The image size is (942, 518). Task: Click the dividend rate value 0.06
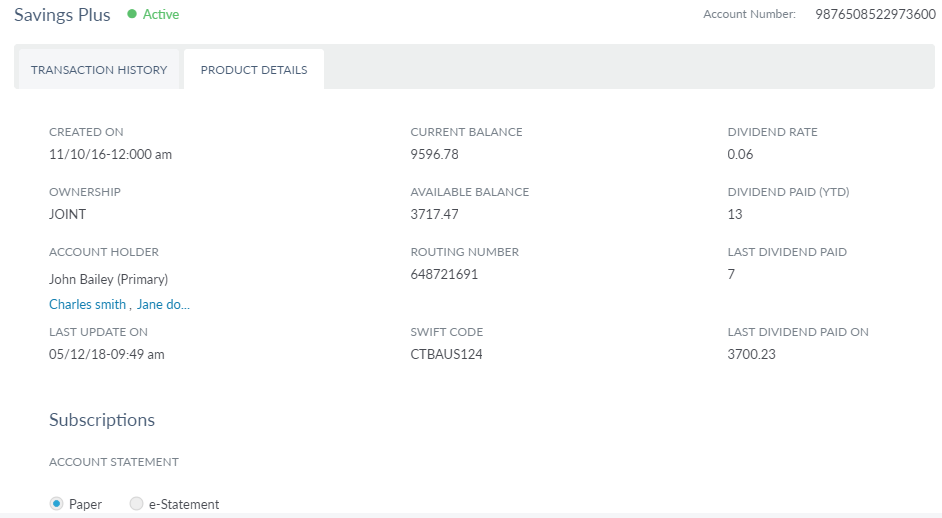point(740,155)
